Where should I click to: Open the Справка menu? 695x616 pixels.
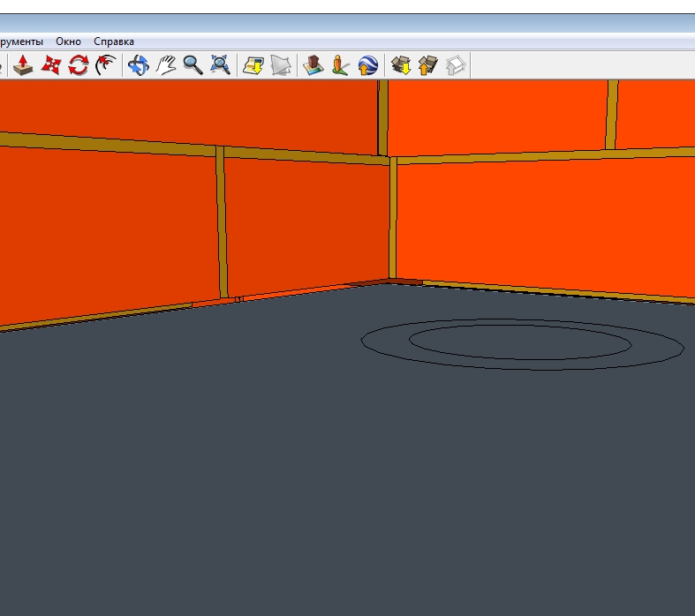[114, 41]
